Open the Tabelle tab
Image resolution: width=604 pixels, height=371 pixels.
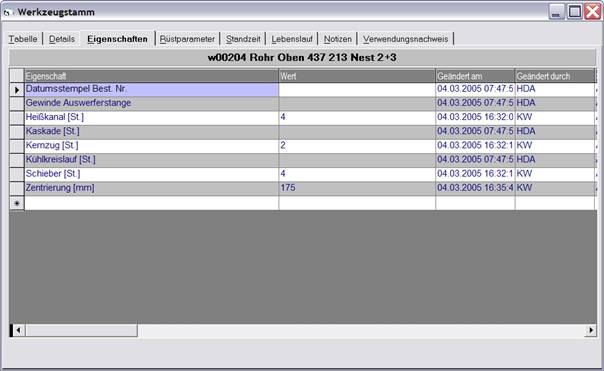(23, 39)
